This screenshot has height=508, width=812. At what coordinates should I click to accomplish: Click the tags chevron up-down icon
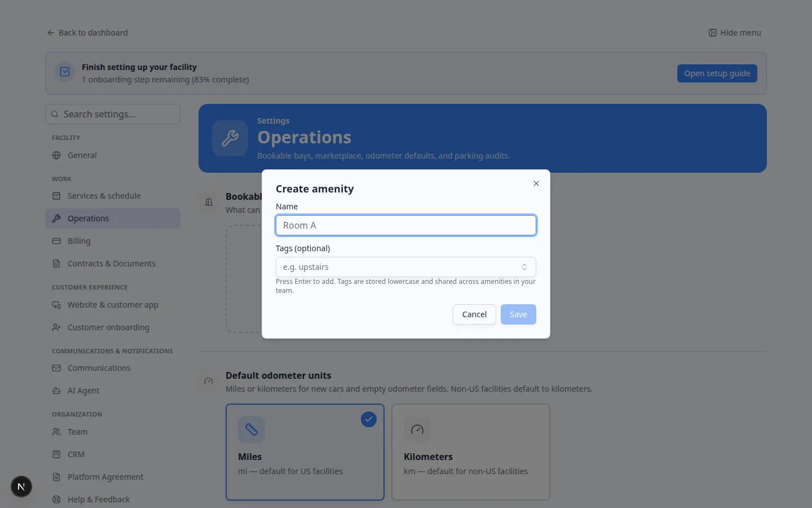click(524, 267)
